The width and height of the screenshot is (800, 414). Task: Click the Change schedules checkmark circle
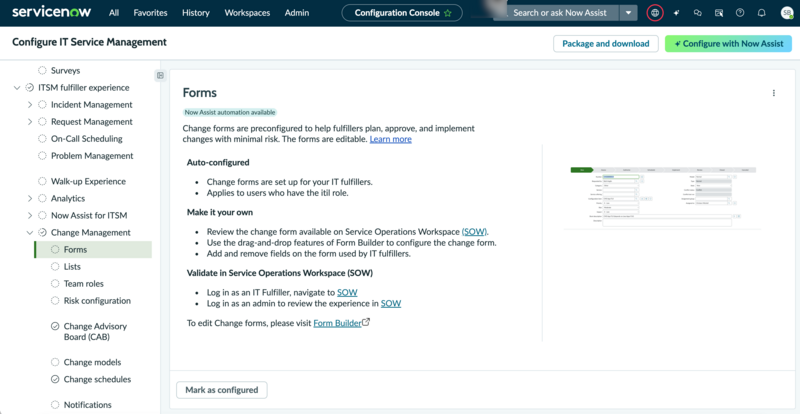pyautogui.click(x=55, y=379)
